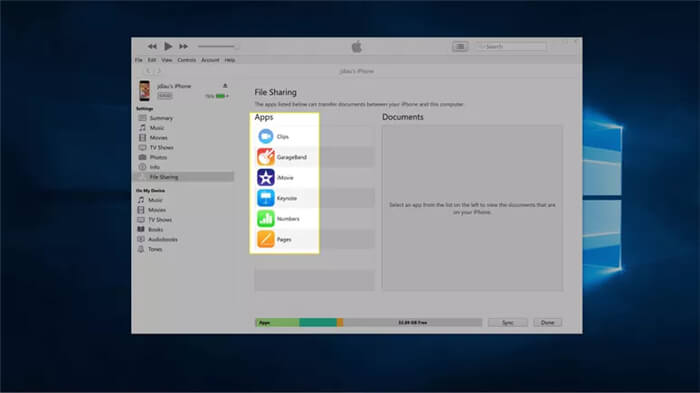
Task: Select the Pages app icon
Action: pos(266,239)
